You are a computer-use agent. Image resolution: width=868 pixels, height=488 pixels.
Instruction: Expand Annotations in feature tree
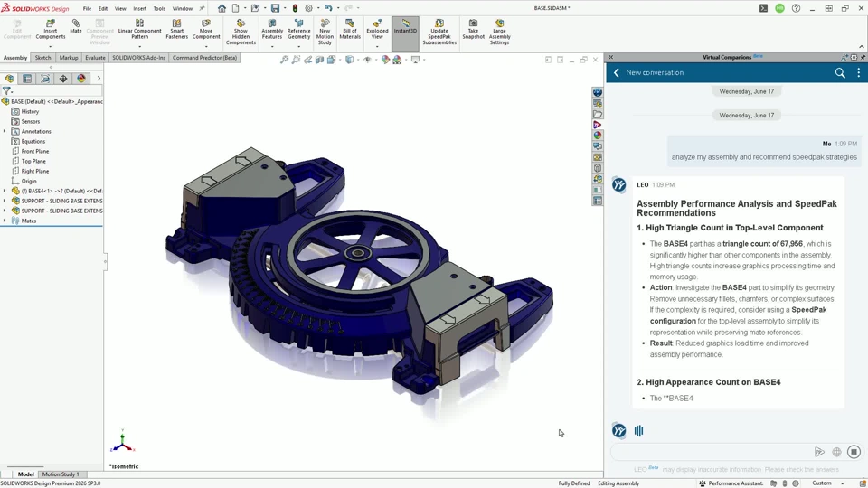(5, 131)
